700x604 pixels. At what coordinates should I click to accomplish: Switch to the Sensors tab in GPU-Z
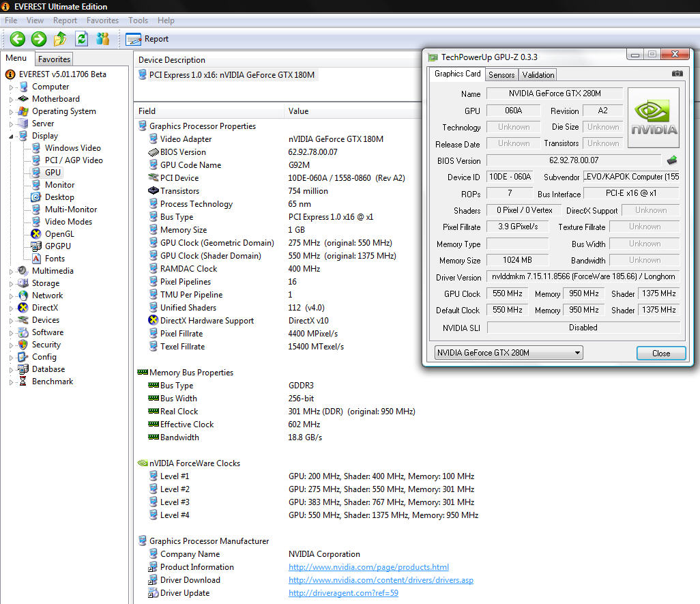pyautogui.click(x=501, y=75)
